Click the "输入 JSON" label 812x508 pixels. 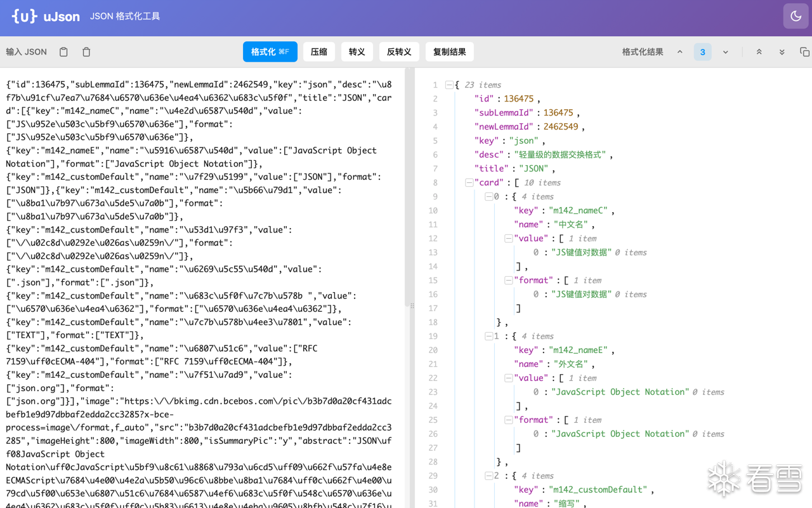[x=27, y=52]
